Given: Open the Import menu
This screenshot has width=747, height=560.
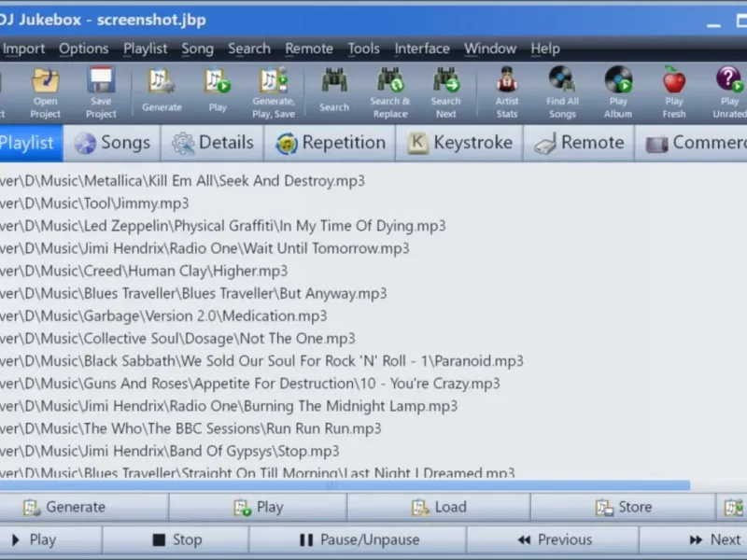Looking at the screenshot, I should click(x=23, y=49).
